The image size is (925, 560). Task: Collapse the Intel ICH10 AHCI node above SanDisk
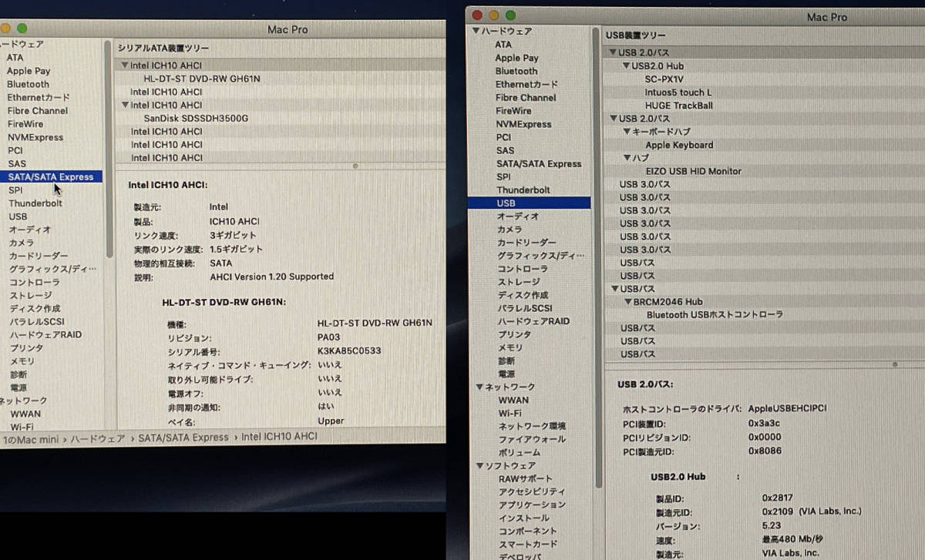tap(125, 105)
